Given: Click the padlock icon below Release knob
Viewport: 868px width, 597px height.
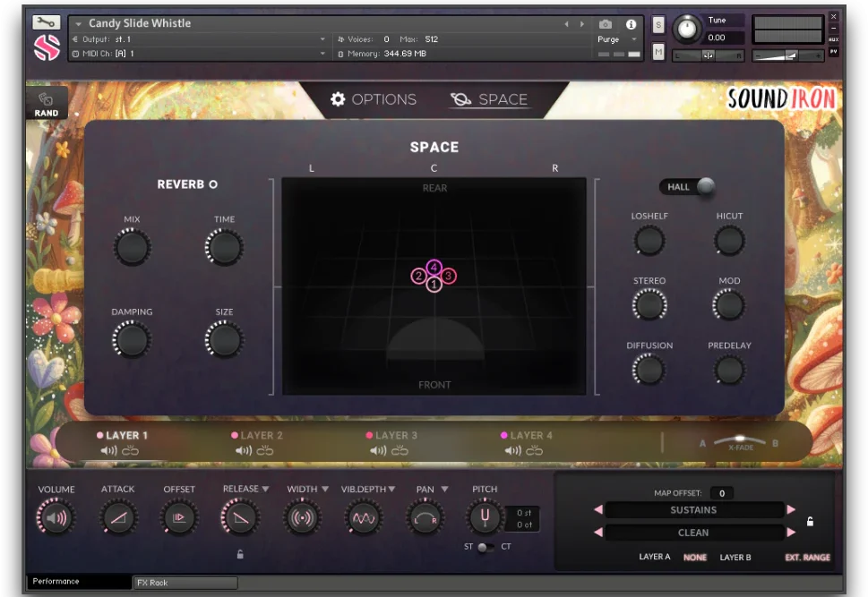Looking at the screenshot, I should [240, 554].
